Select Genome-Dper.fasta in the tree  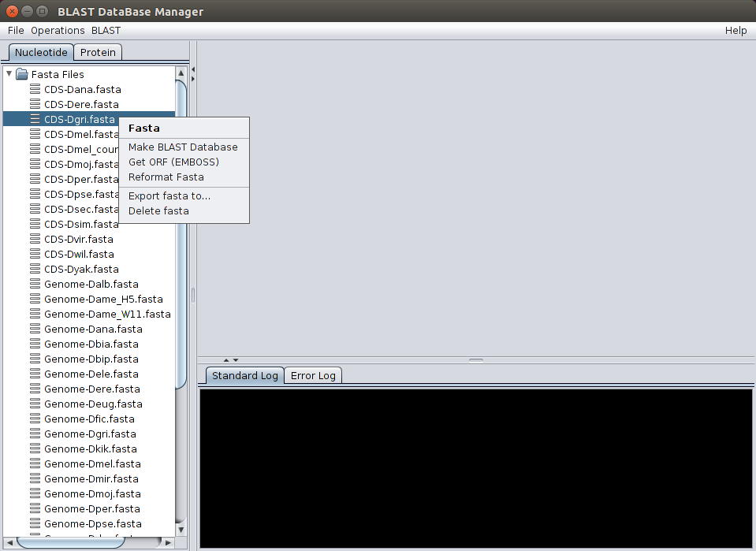(x=91, y=508)
